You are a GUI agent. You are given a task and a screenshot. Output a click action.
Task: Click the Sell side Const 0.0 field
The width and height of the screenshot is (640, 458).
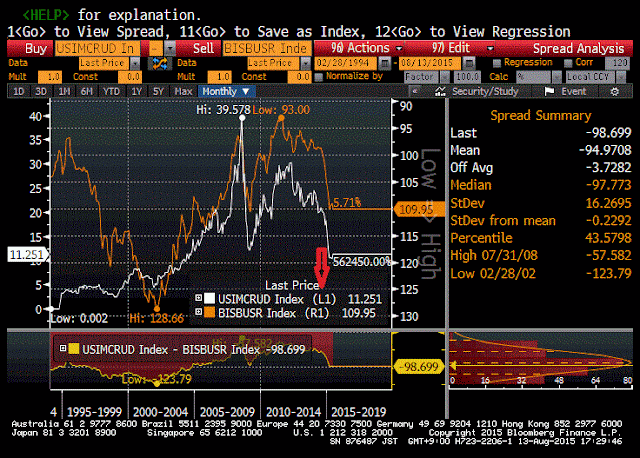[x=299, y=77]
